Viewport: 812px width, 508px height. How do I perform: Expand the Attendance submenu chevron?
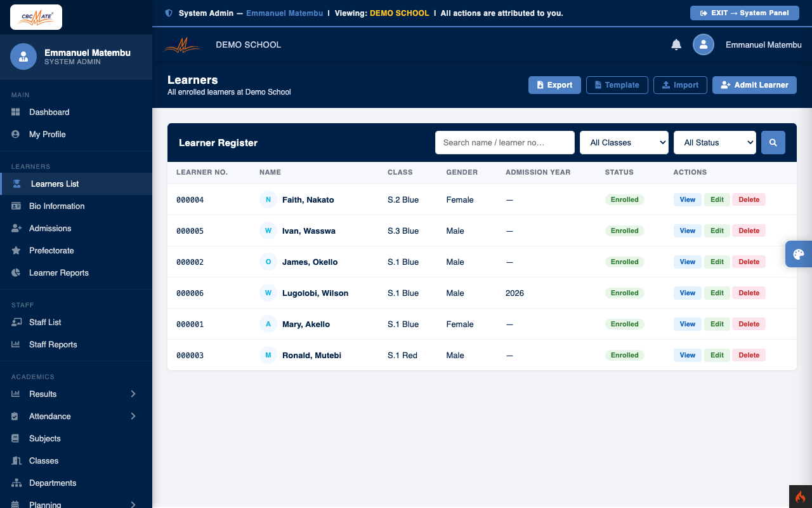point(133,416)
